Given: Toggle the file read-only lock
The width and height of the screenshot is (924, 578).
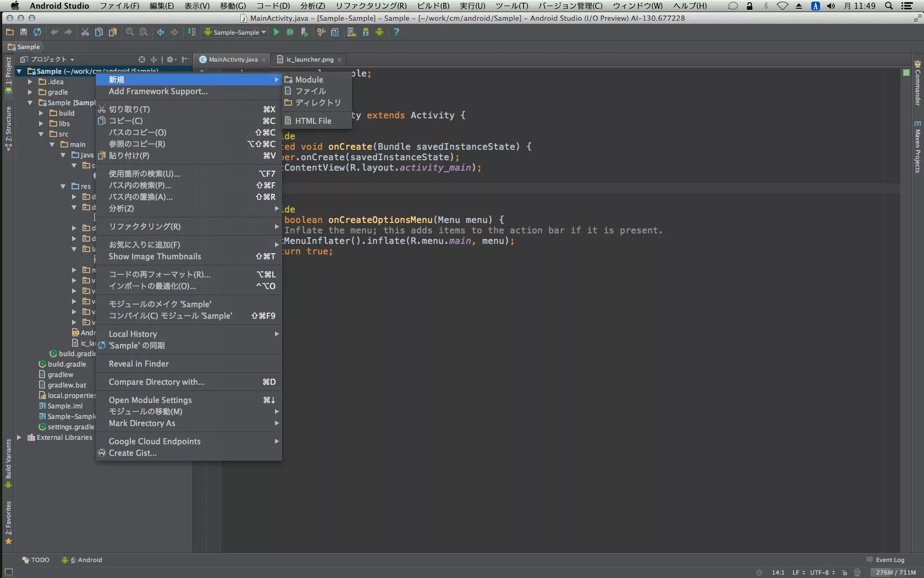Looking at the screenshot, I should pyautogui.click(x=844, y=572).
